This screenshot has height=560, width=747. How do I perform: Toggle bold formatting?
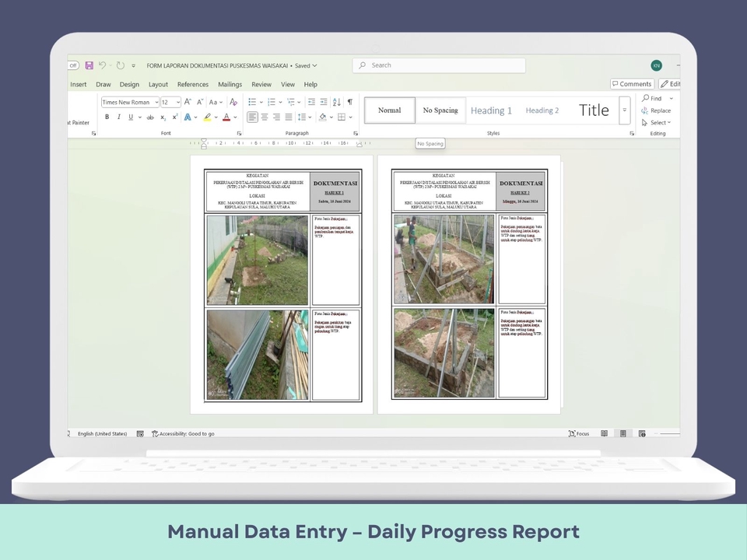pos(107,117)
